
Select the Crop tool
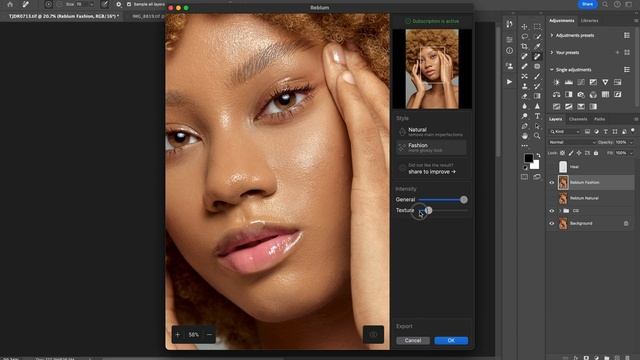tap(524, 47)
